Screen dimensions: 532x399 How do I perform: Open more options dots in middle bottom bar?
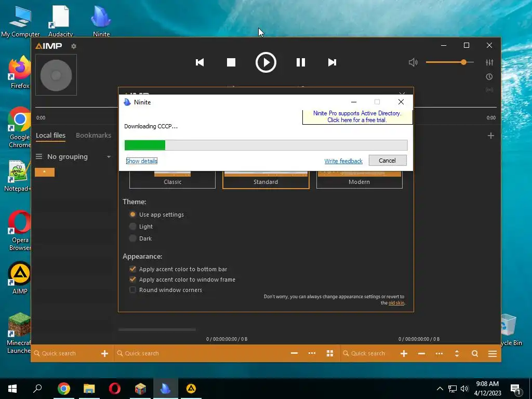[312, 353]
